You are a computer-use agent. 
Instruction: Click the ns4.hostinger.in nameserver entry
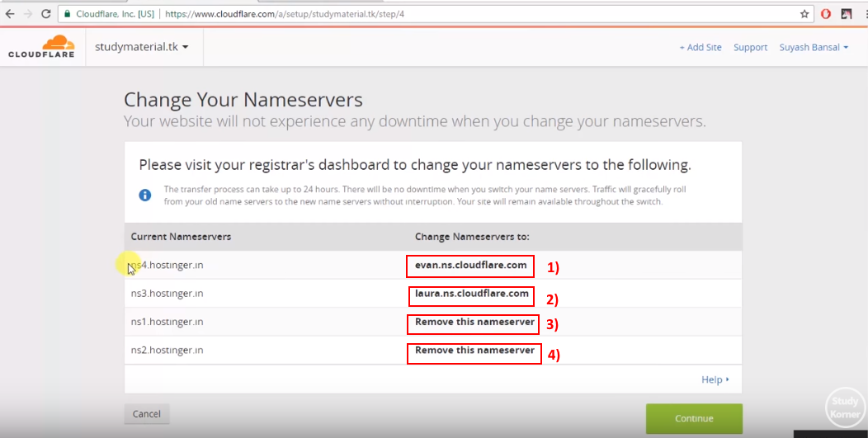167,265
